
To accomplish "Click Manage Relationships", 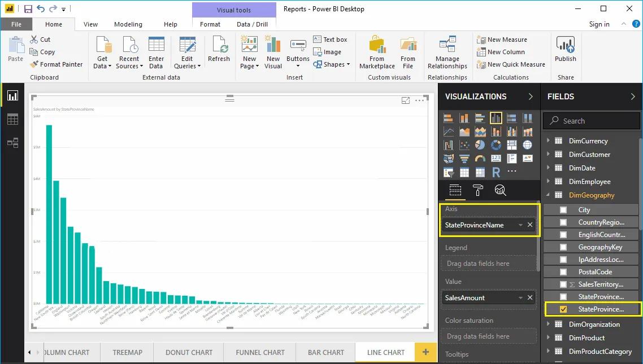I will point(447,52).
